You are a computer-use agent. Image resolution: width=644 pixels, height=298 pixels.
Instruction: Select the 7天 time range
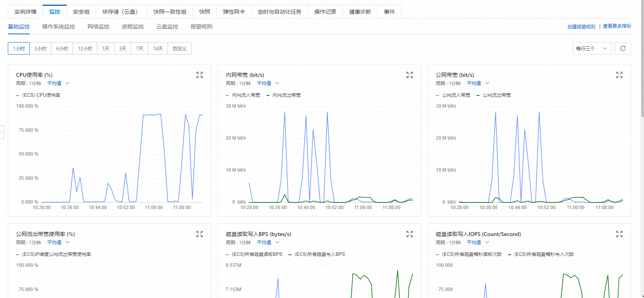(140, 48)
